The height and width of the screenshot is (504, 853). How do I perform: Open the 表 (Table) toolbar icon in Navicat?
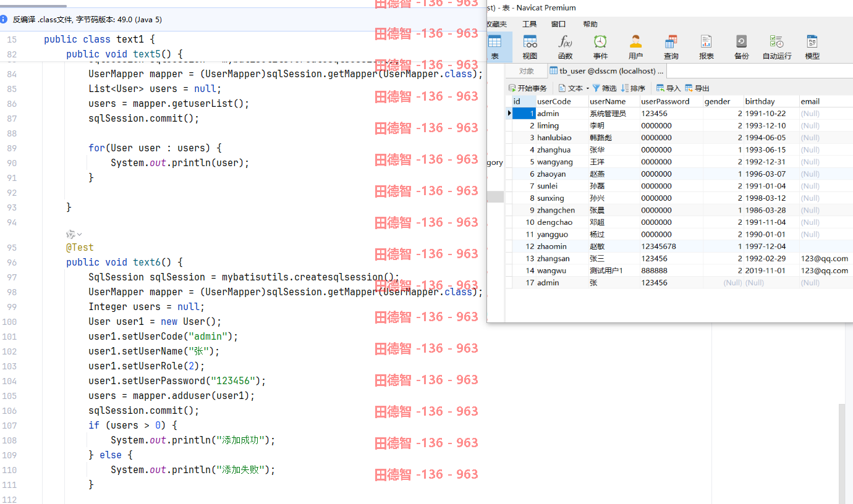tap(494, 47)
